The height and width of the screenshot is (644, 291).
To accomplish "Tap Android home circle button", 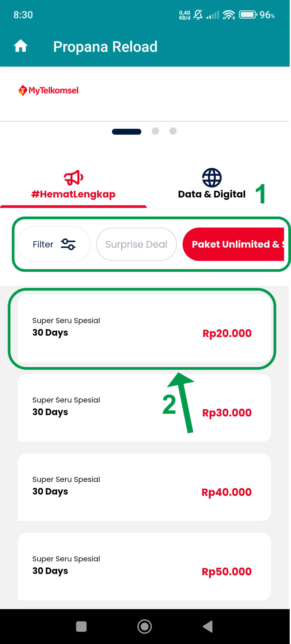I will (x=145, y=627).
